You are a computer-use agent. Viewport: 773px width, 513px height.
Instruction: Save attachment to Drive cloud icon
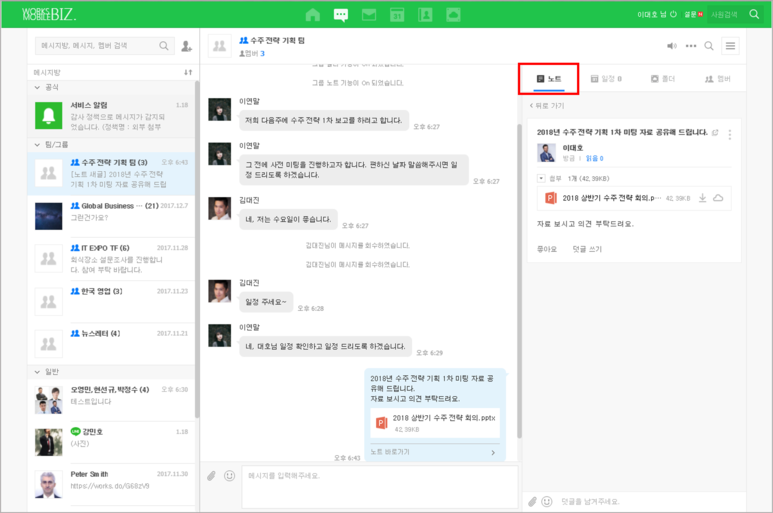point(718,198)
